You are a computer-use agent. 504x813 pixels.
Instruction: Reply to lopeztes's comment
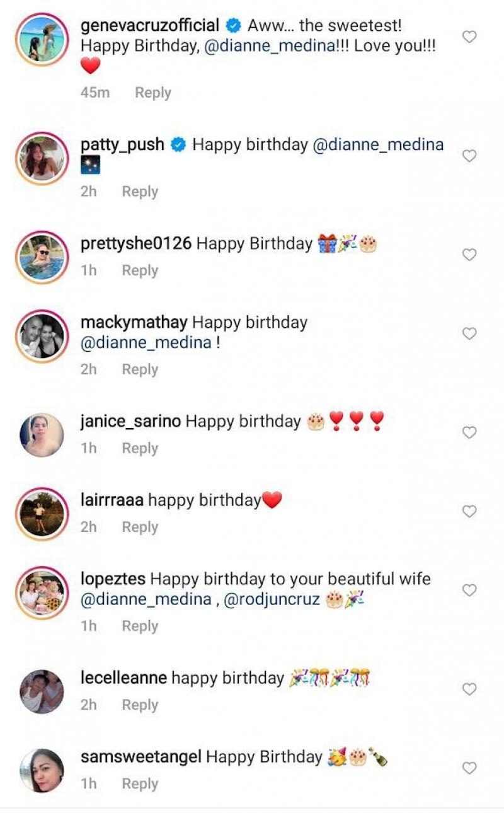[x=139, y=626]
